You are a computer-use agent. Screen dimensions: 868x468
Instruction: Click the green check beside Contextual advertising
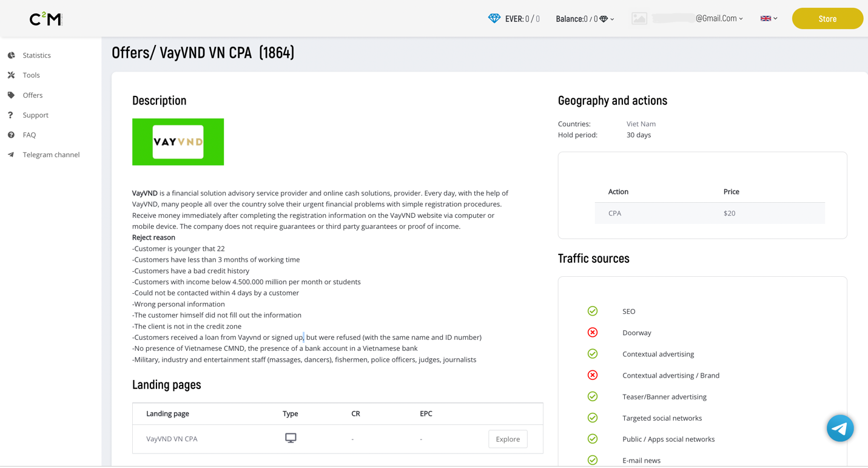tap(593, 354)
